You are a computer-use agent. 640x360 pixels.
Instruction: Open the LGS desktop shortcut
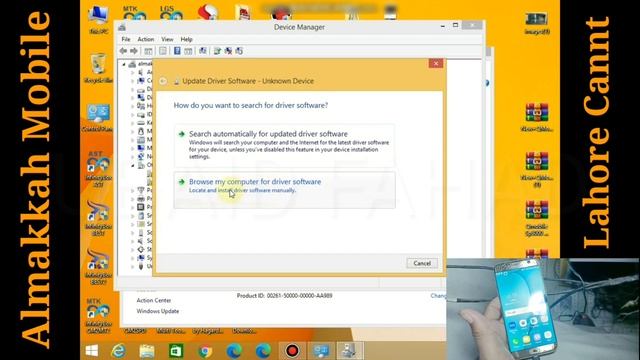coord(171,13)
